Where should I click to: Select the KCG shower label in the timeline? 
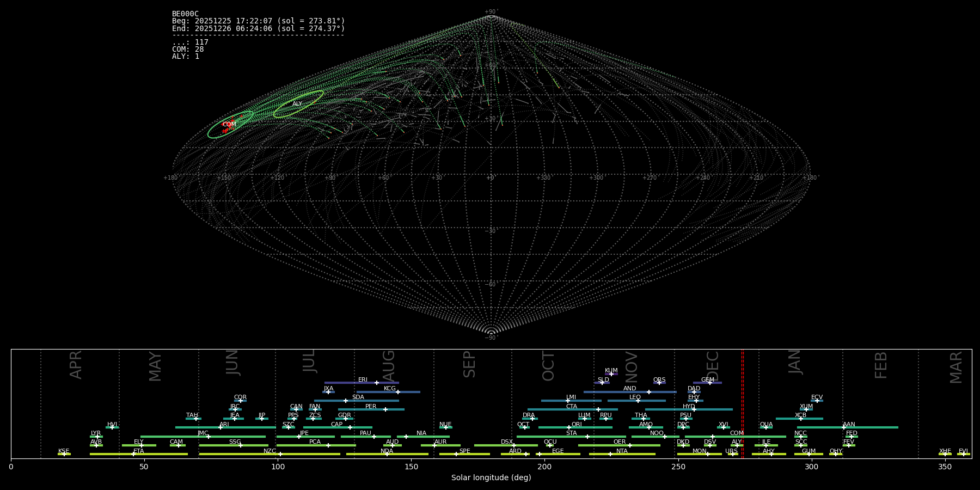tap(390, 389)
